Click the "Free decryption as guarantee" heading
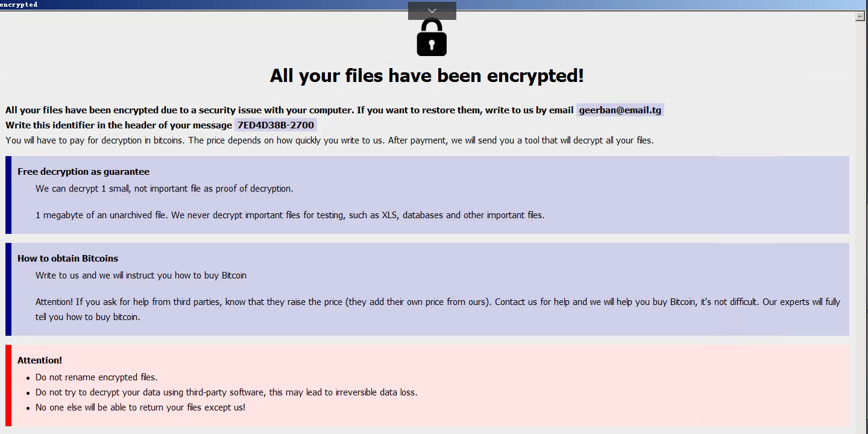Viewport: 868px width, 434px height. [83, 172]
